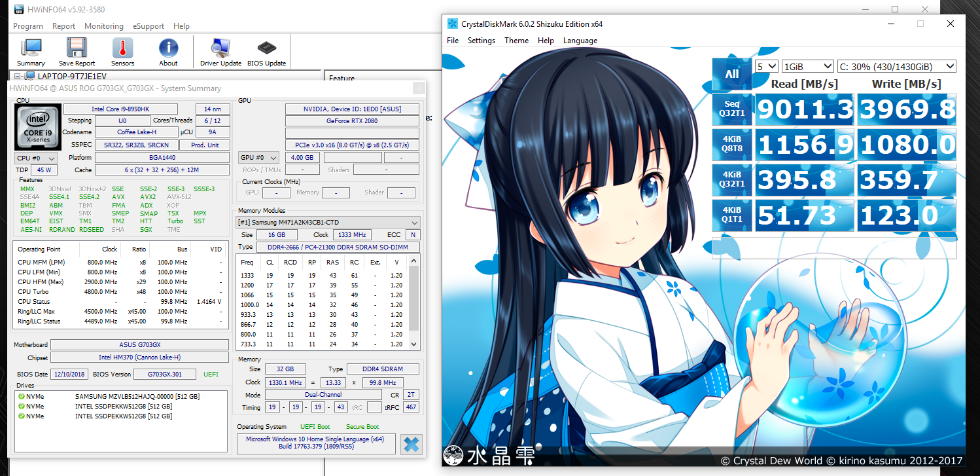The image size is (980, 476).
Task: Expand the Samsung M471A2K43CB1-CTD memory module dropdown
Action: (x=328, y=223)
